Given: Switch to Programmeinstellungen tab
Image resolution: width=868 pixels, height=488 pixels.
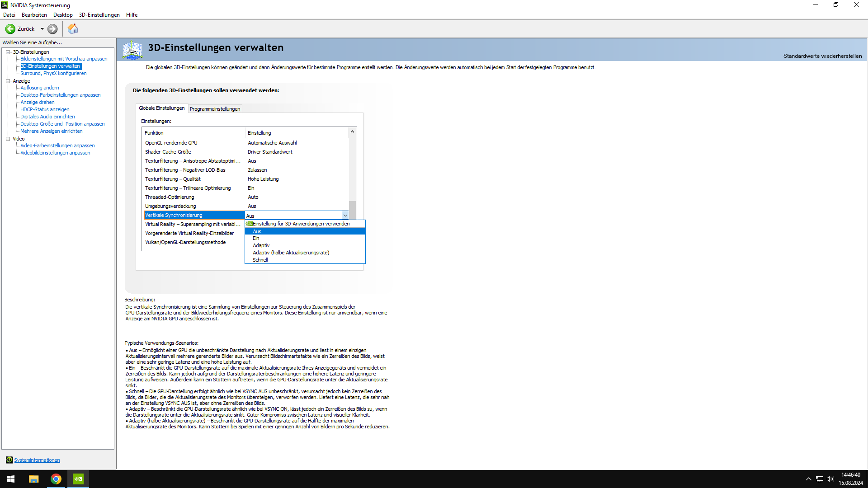Looking at the screenshot, I should (215, 109).
